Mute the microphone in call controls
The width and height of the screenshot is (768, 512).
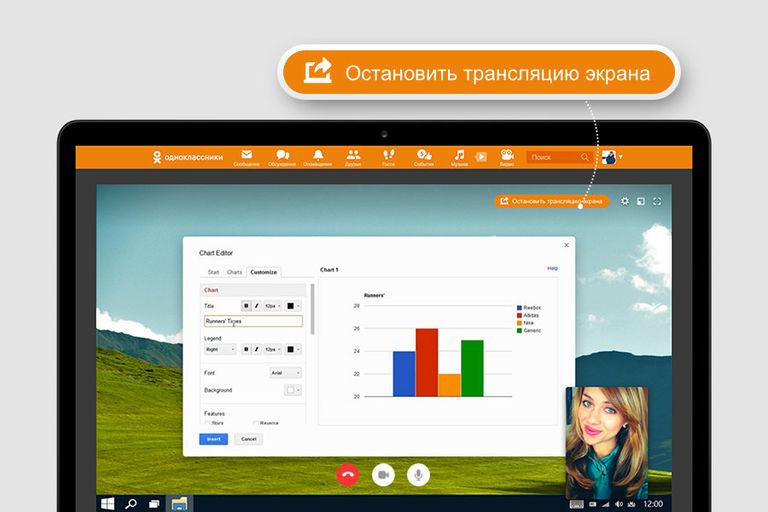point(418,475)
